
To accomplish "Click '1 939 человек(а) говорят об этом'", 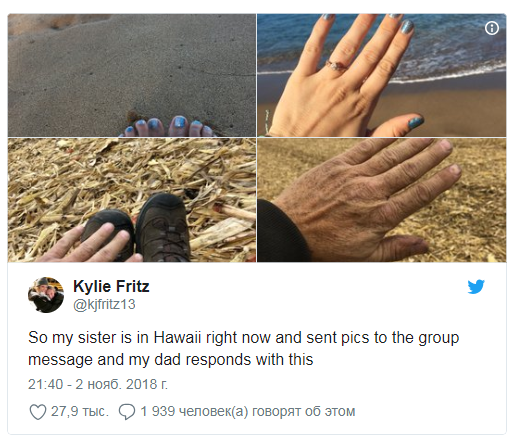I will point(248,411).
